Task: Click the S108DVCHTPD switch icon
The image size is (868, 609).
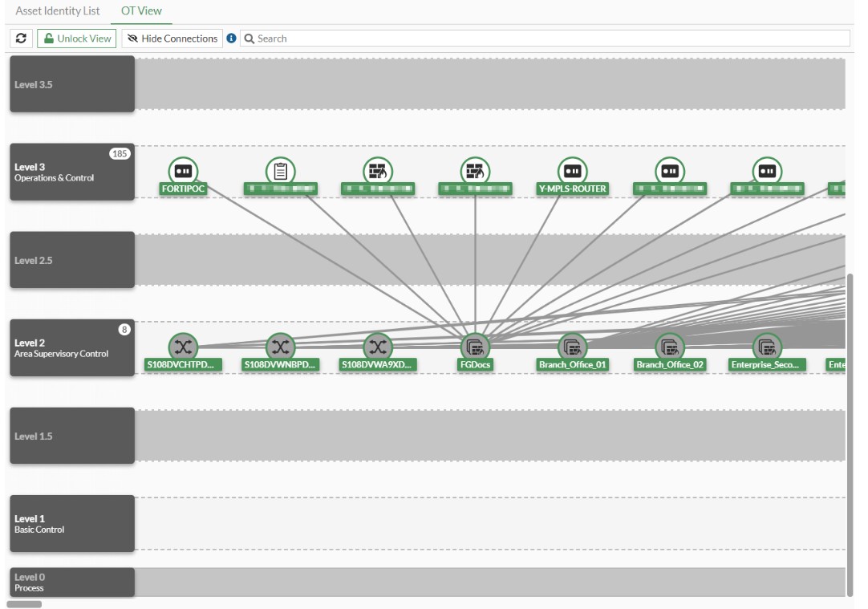Action: coord(183,347)
